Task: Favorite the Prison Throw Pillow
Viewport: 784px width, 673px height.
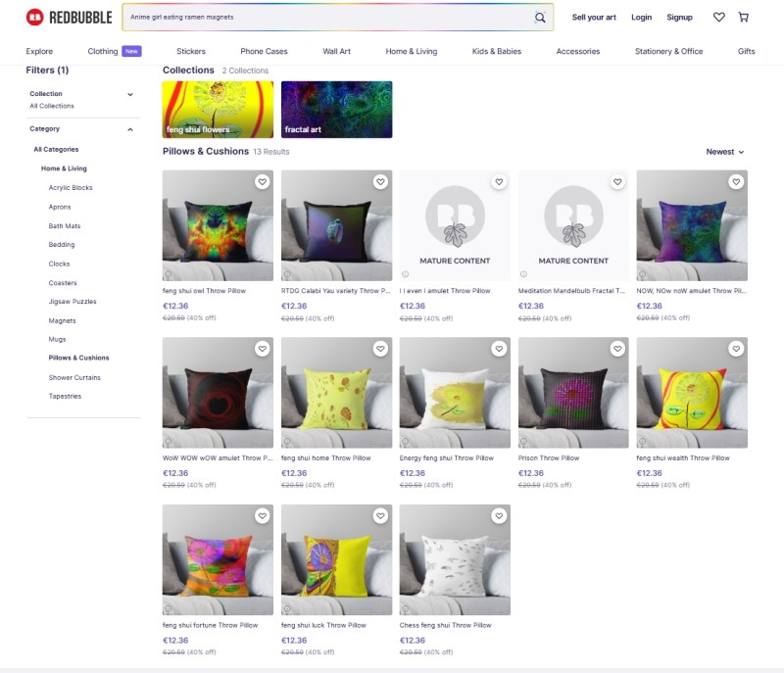Action: pos(617,349)
